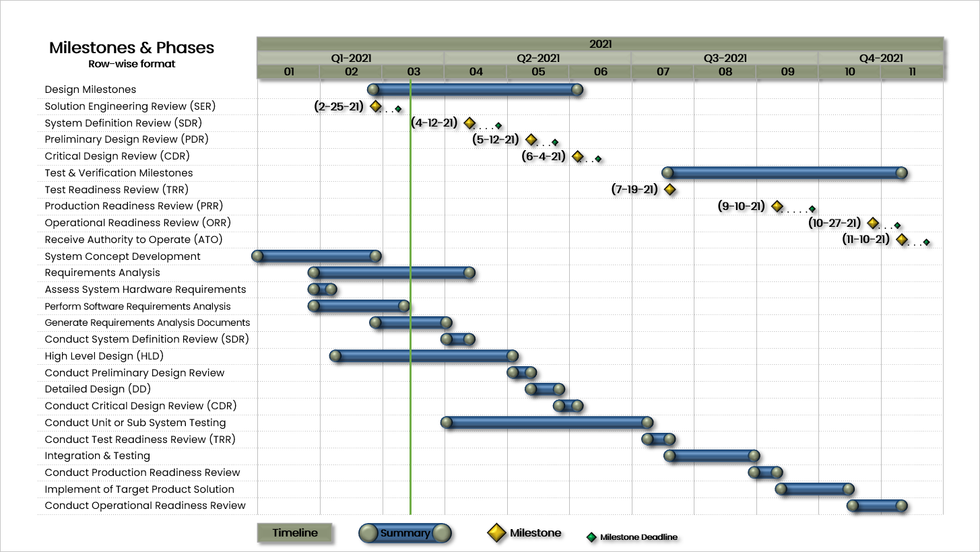Image resolution: width=980 pixels, height=552 pixels.
Task: Select month 06 in the timeline header
Action: coord(601,72)
